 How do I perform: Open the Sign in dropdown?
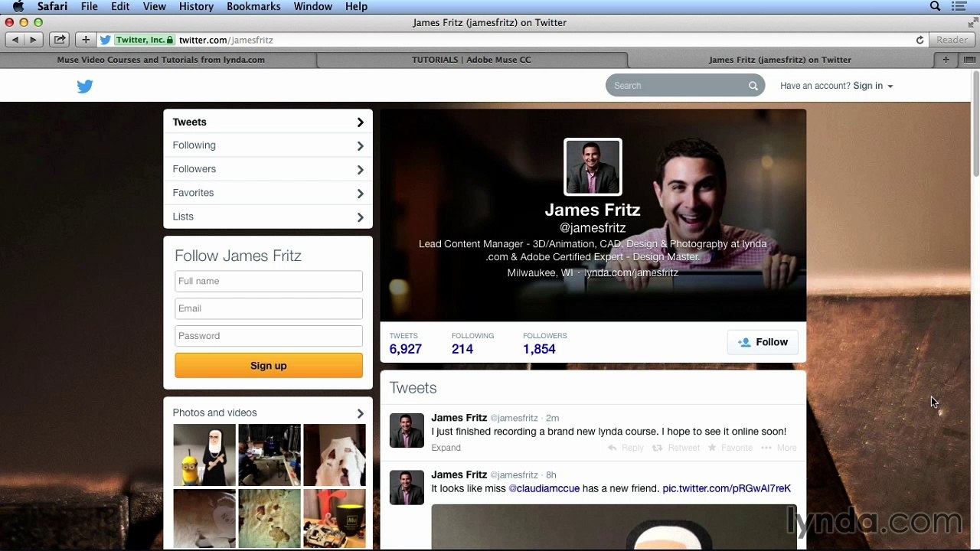[873, 86]
